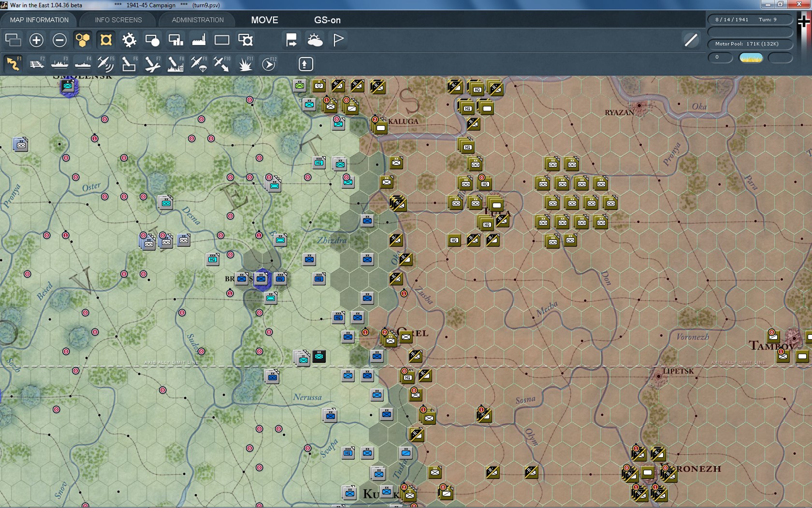This screenshot has width=812, height=508.
Task: Toggle the hex grid overlay icon
Action: tap(83, 40)
